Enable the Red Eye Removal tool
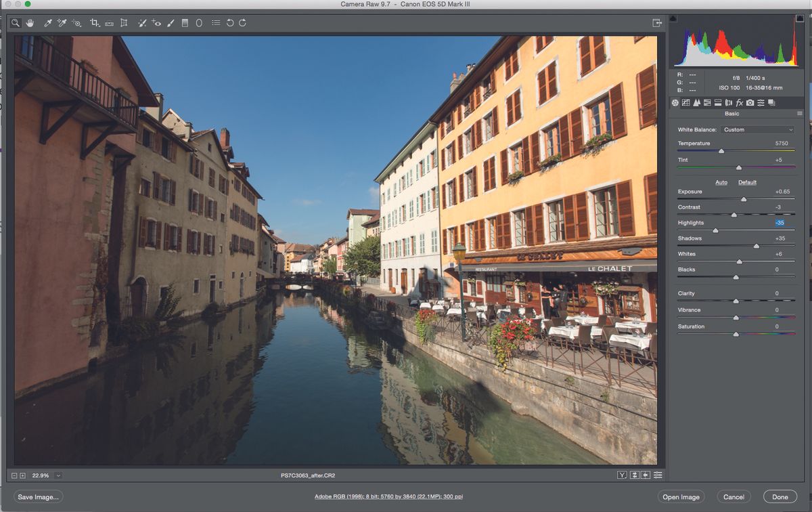 tap(157, 22)
